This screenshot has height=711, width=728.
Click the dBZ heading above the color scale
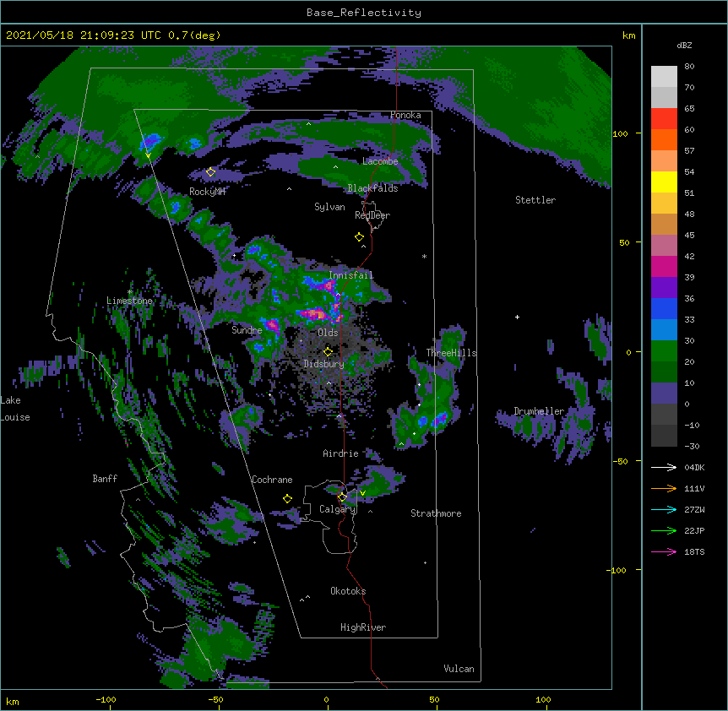pyautogui.click(x=684, y=45)
